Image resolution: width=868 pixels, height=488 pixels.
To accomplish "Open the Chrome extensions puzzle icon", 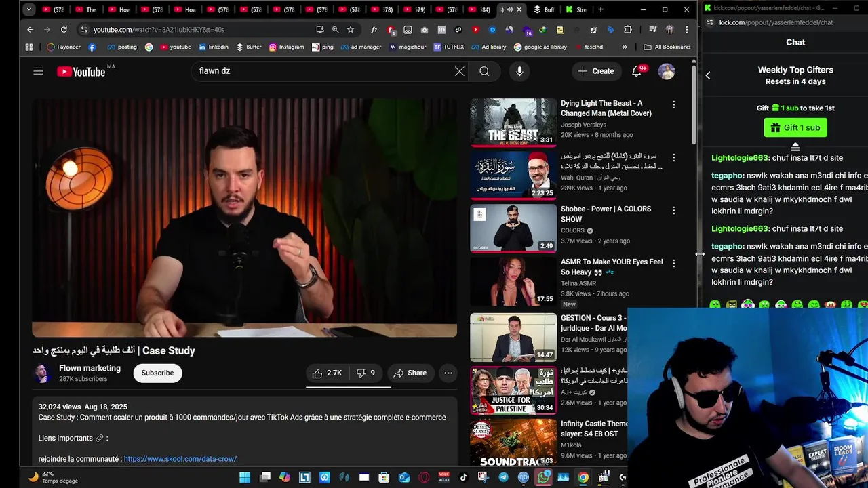I will click(627, 30).
